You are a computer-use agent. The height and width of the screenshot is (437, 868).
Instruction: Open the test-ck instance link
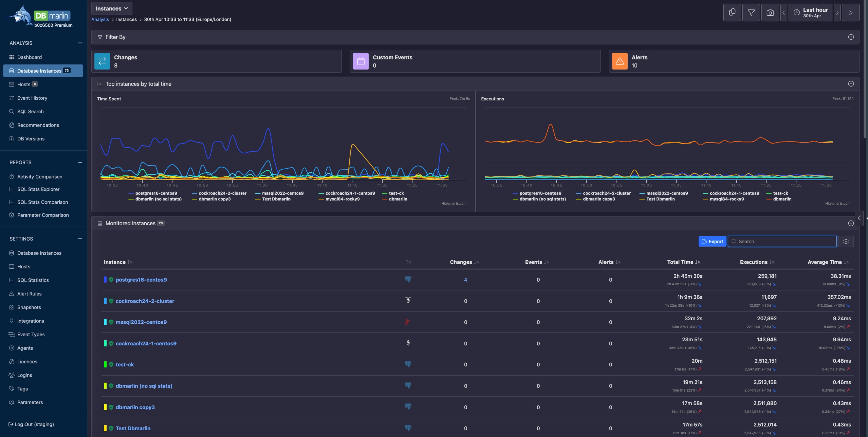(x=125, y=365)
